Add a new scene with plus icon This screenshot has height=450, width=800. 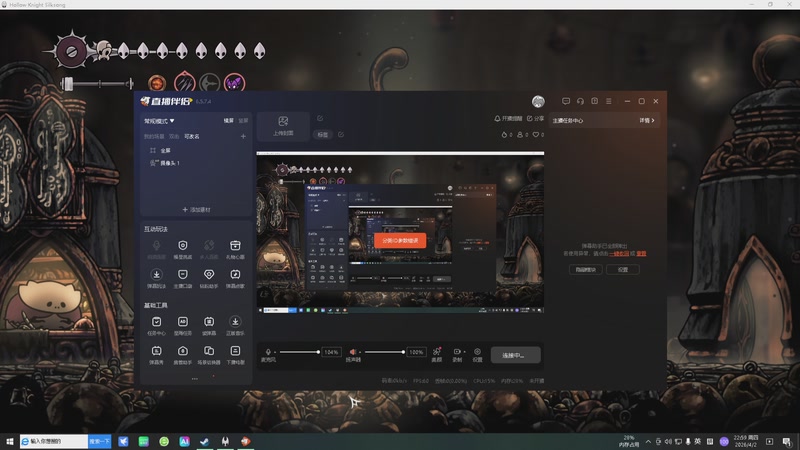(243, 136)
